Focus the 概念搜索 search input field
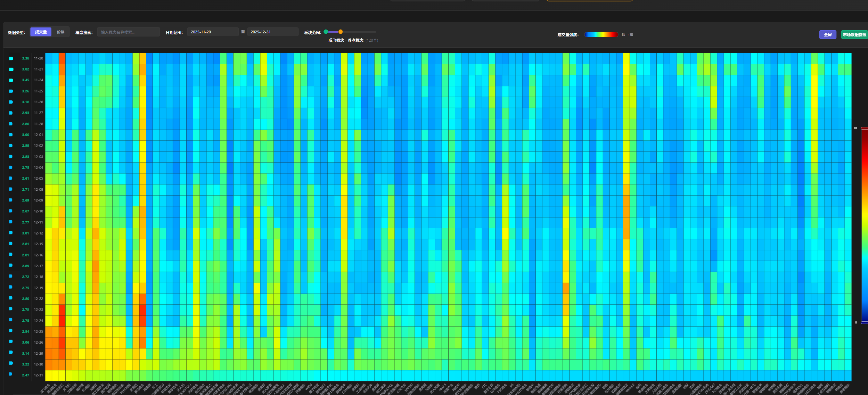Image resolution: width=868 pixels, height=395 pixels. pyautogui.click(x=128, y=32)
